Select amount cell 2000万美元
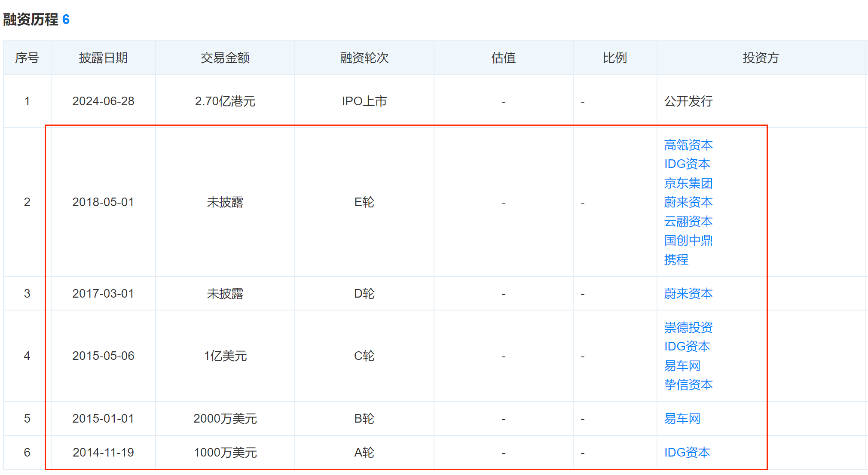Screen dimensions: 868x475 coord(225,419)
